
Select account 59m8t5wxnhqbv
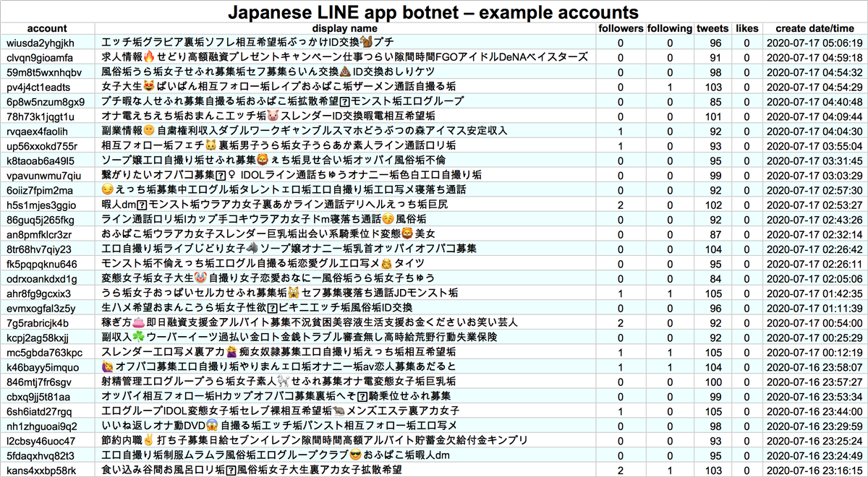click(44, 72)
